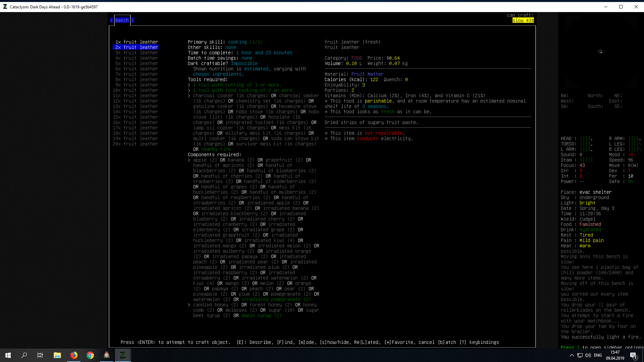Choose 20x fruit leather row
644x362 pixels.
tap(136, 144)
